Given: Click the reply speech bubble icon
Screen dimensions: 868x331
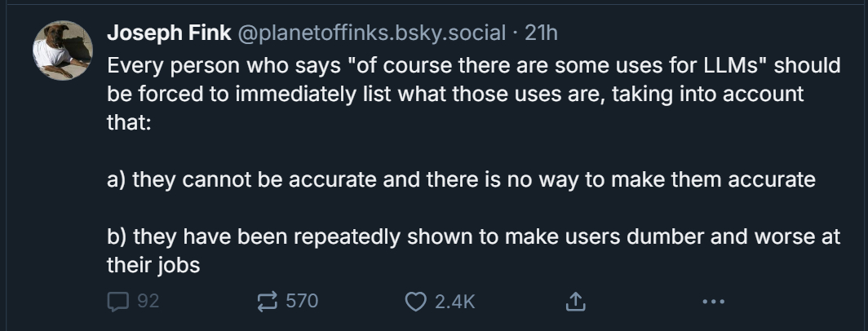Looking at the screenshot, I should pos(117,301).
